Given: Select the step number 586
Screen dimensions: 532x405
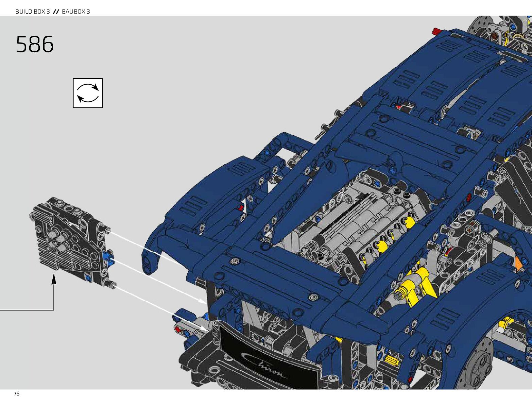Looking at the screenshot, I should pos(35,45).
